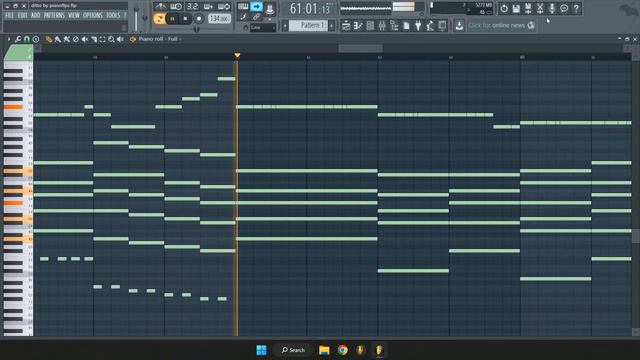Open the Pattern 1 selector
This screenshot has height=360, width=640.
point(308,26)
